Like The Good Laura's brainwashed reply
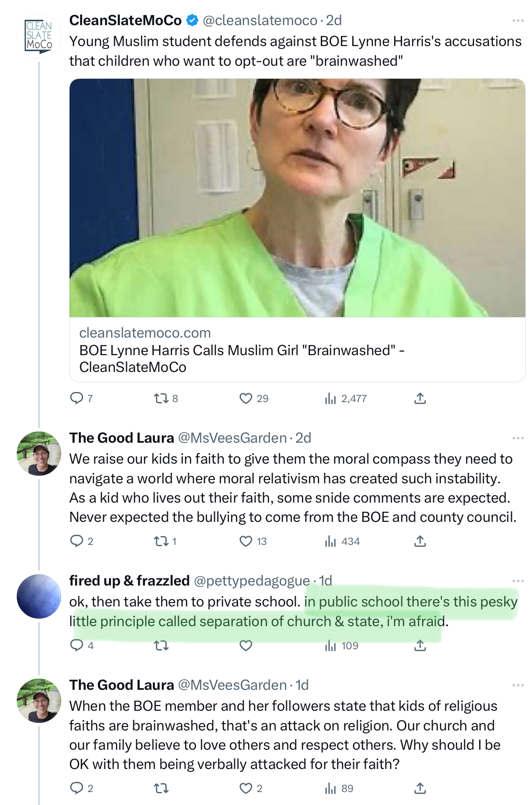This screenshot has height=805, width=532. click(x=246, y=789)
